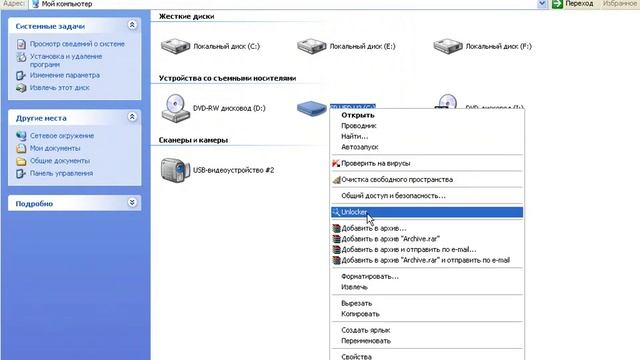640x360 pixels.
Task: Click the Unlocker wand icon
Action: [x=336, y=212]
